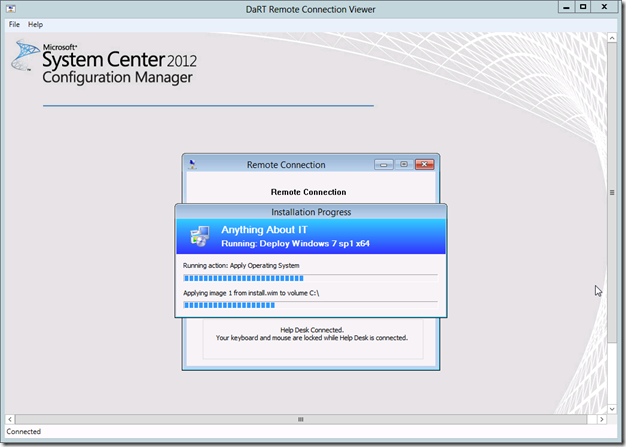Click 'Applying image 1 from install.wim' label
The image size is (626, 447).
click(251, 293)
